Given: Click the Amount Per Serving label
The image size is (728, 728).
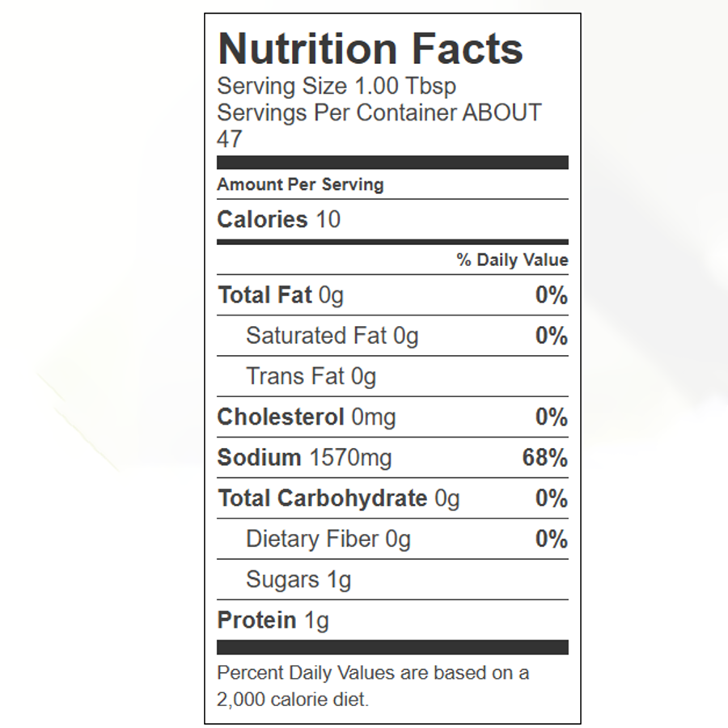Looking at the screenshot, I should coord(300,184).
